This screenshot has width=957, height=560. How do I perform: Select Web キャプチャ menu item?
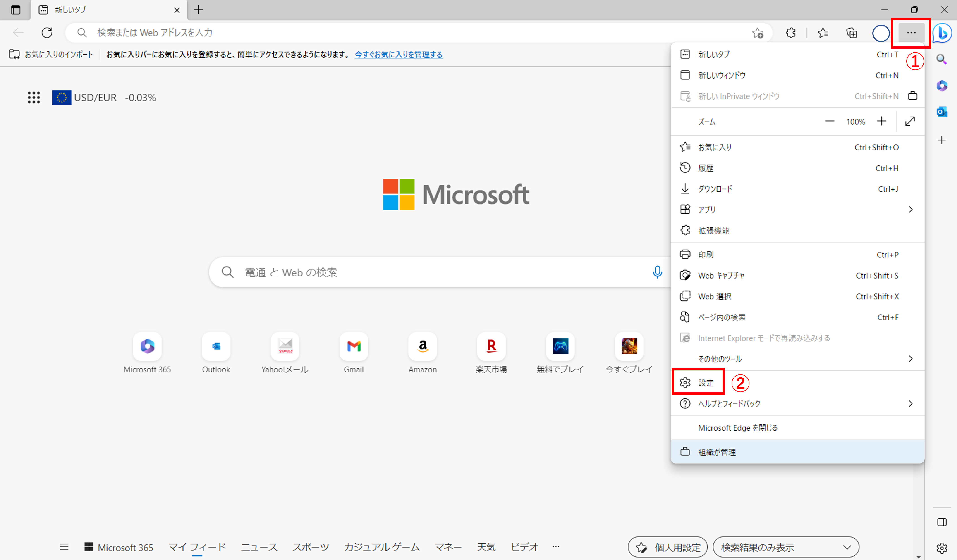tap(797, 275)
